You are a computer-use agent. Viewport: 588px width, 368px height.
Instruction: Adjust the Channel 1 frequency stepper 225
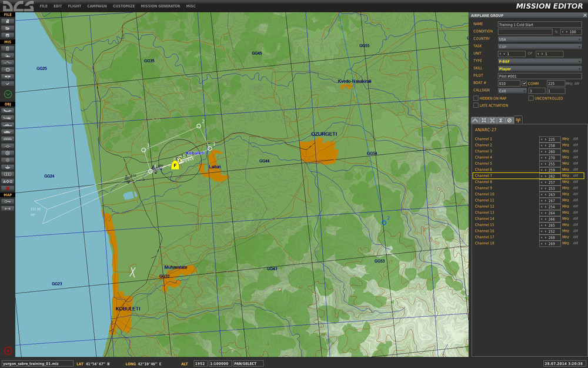550,139
